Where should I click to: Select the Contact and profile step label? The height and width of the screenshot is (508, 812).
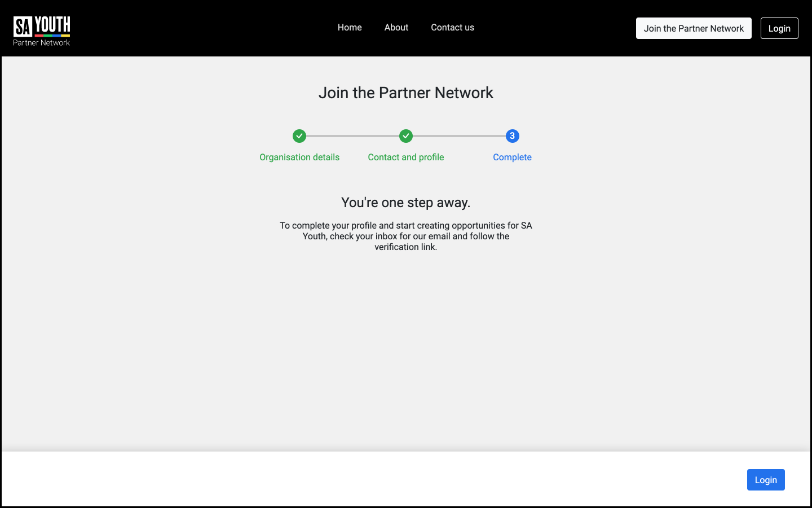[406, 157]
